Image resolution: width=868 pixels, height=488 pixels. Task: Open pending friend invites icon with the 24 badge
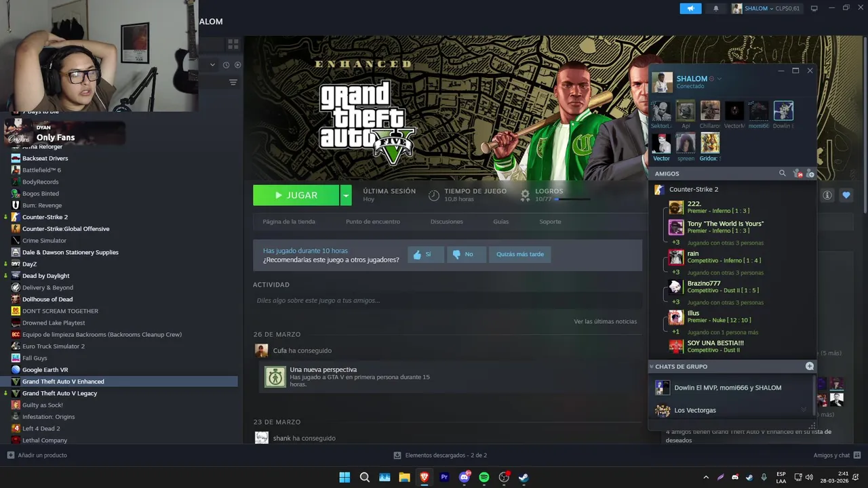point(797,174)
